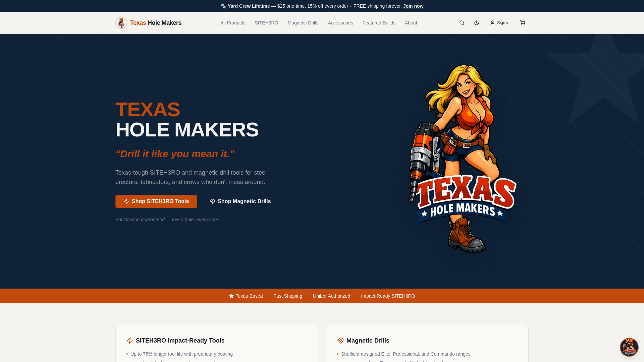Click Magnetic Drills card heading

pos(368,341)
